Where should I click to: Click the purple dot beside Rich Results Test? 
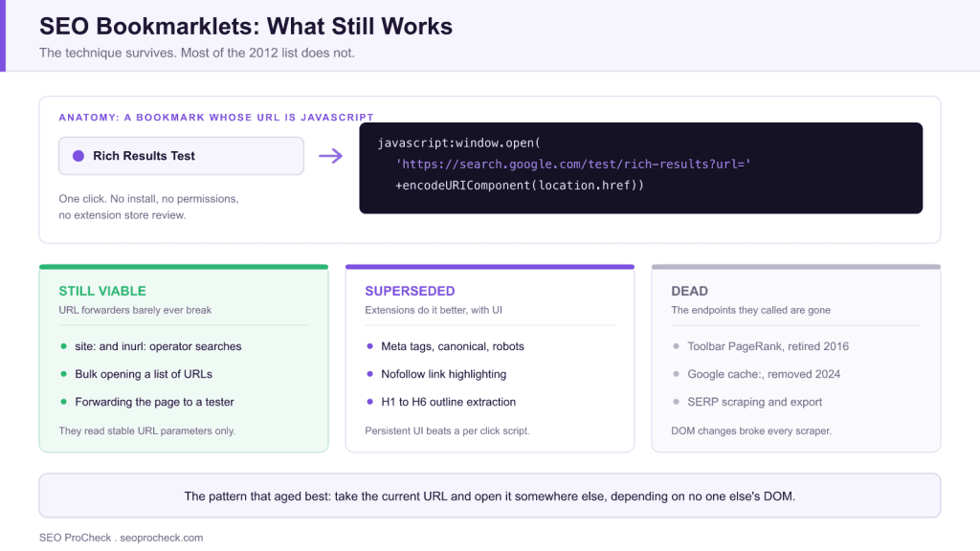click(x=78, y=156)
